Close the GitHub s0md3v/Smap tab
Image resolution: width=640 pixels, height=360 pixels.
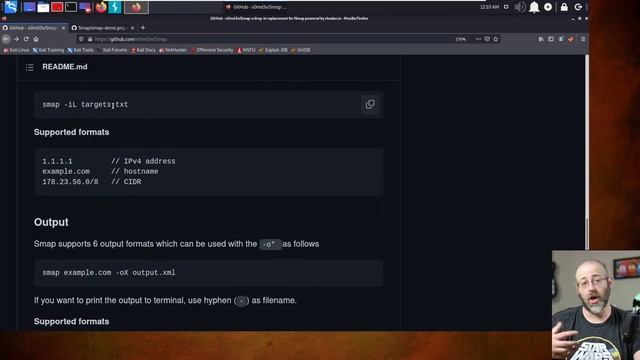tap(63, 28)
